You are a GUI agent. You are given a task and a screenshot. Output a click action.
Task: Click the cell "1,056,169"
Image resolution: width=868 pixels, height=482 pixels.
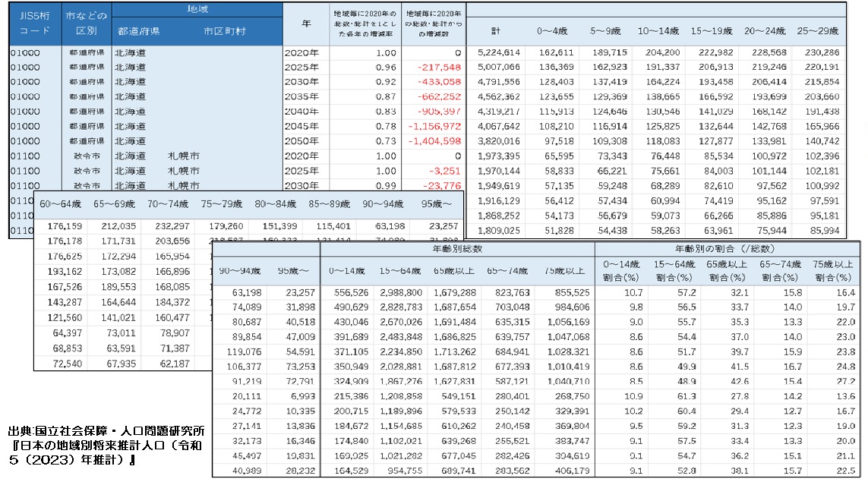click(x=569, y=322)
